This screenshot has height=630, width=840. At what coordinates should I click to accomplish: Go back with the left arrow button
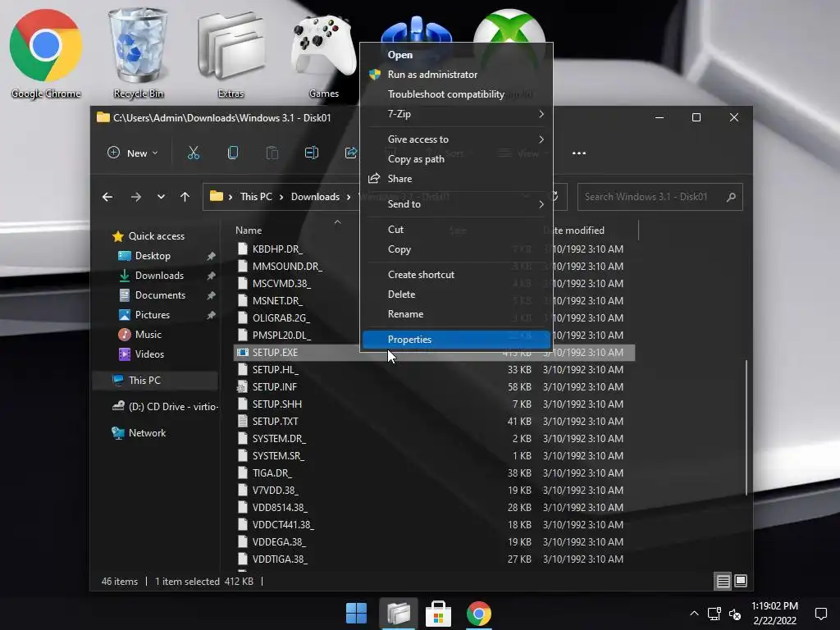pos(107,197)
